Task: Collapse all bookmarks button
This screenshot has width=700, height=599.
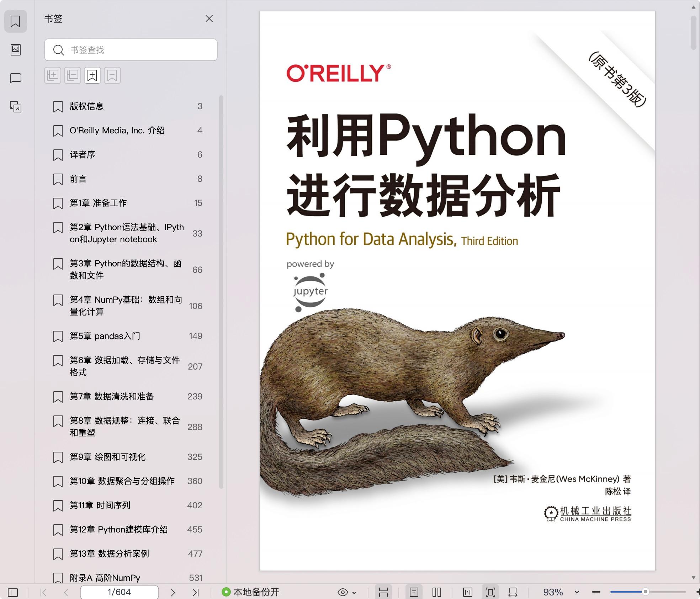Action: [x=73, y=75]
